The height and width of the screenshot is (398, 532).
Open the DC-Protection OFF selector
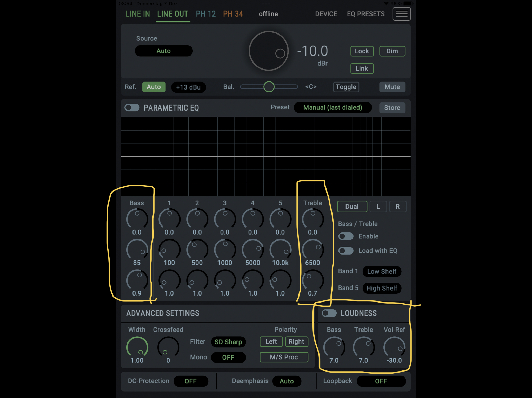tap(191, 381)
